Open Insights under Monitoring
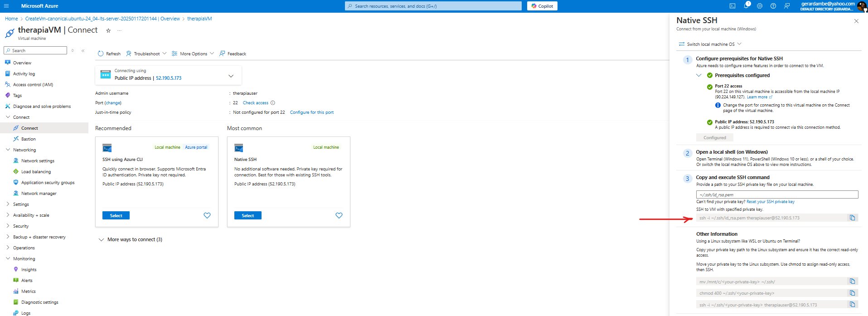This screenshot has height=316, width=868. pyautogui.click(x=29, y=270)
